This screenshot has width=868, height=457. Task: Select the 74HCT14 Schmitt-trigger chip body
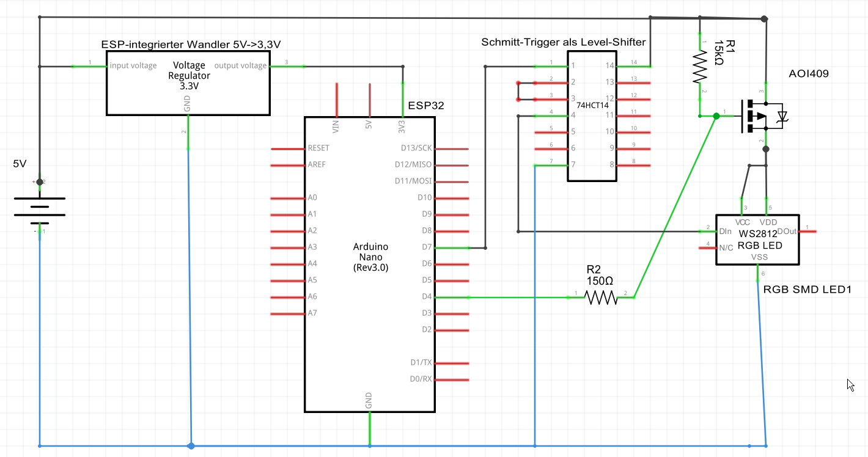(x=591, y=115)
